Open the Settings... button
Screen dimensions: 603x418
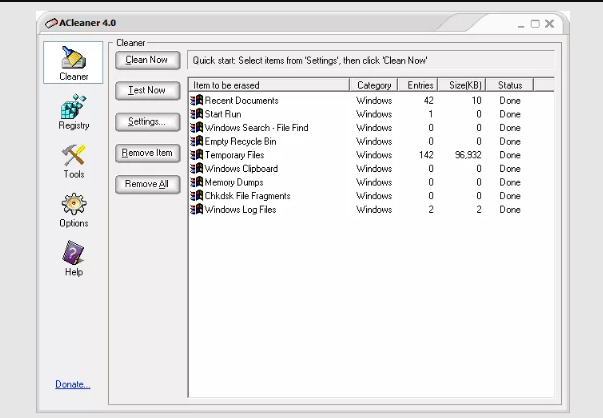coord(148,122)
